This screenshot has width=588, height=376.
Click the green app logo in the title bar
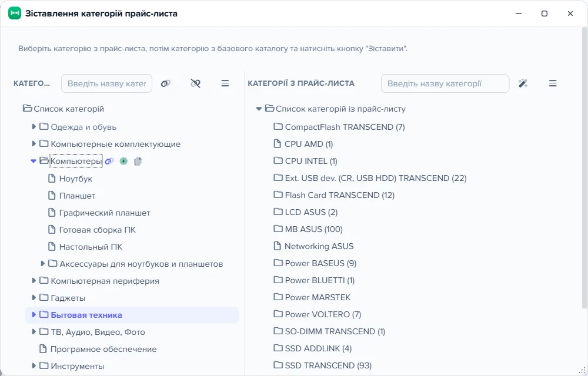15,14
